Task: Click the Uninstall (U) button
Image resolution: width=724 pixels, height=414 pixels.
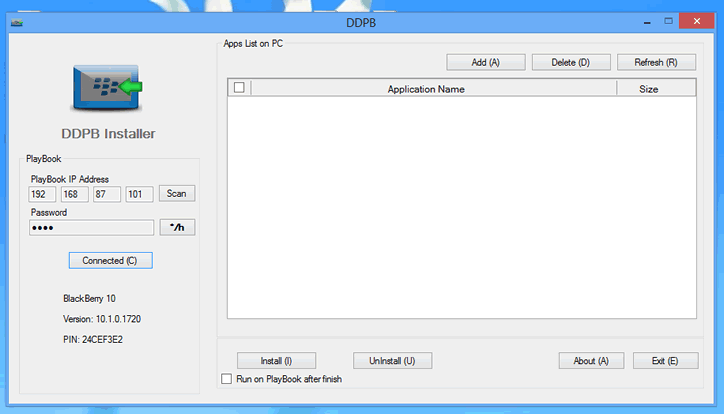Action: (x=392, y=360)
